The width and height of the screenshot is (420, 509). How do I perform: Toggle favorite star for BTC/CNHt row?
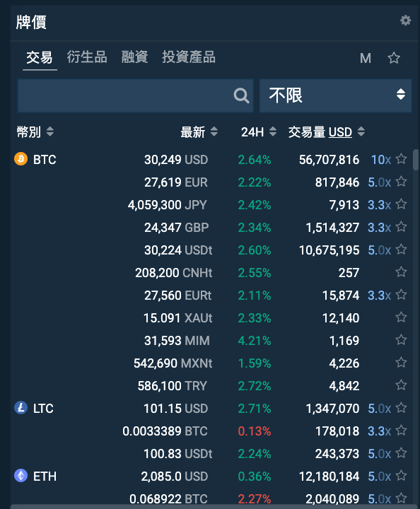[x=401, y=272]
